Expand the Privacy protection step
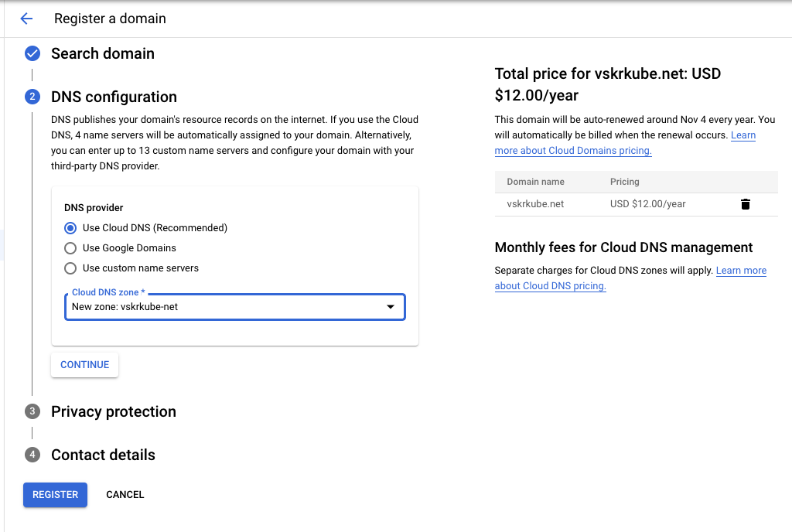Viewport: 792px width, 532px height. [114, 411]
